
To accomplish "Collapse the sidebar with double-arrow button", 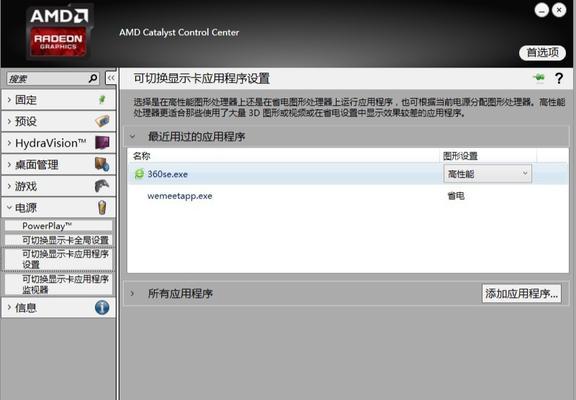I will (x=111, y=78).
